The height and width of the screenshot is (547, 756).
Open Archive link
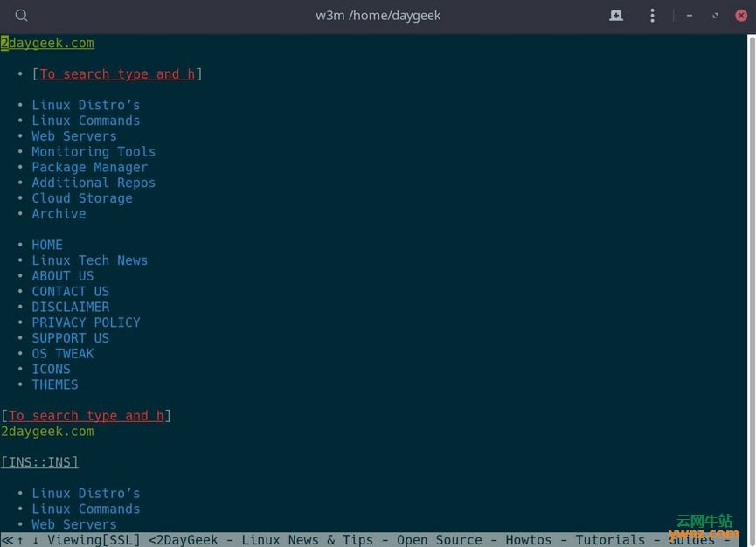(x=59, y=213)
